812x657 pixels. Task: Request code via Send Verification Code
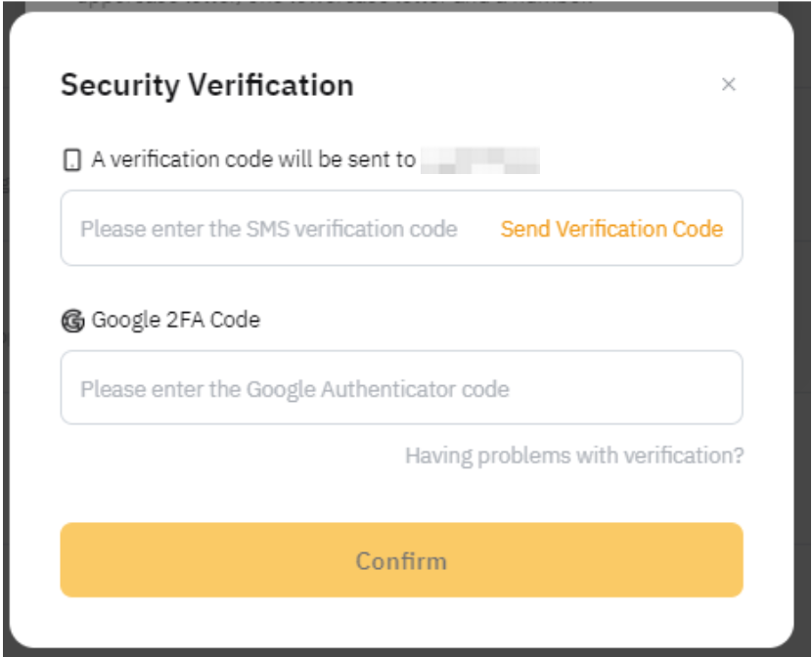[x=611, y=229]
